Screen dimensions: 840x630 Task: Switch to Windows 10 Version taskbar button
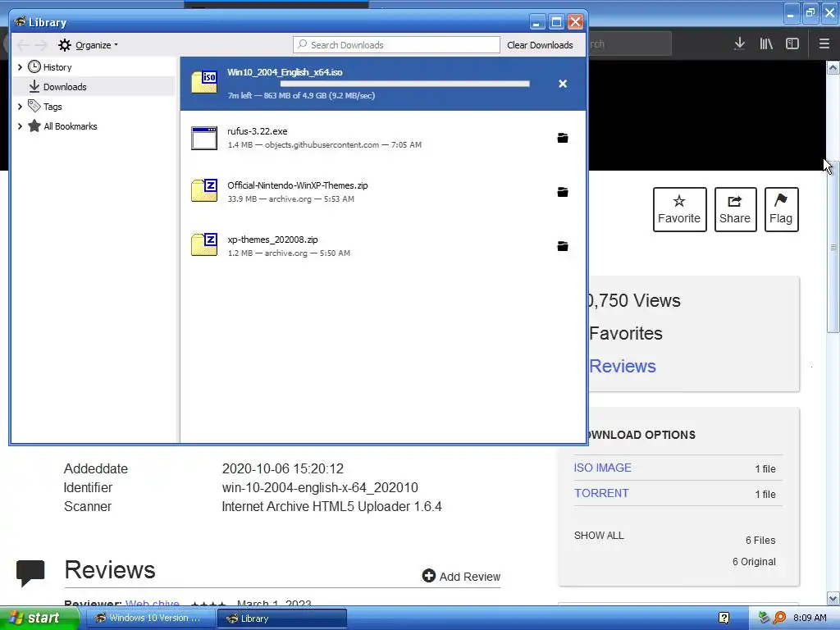pos(149,619)
